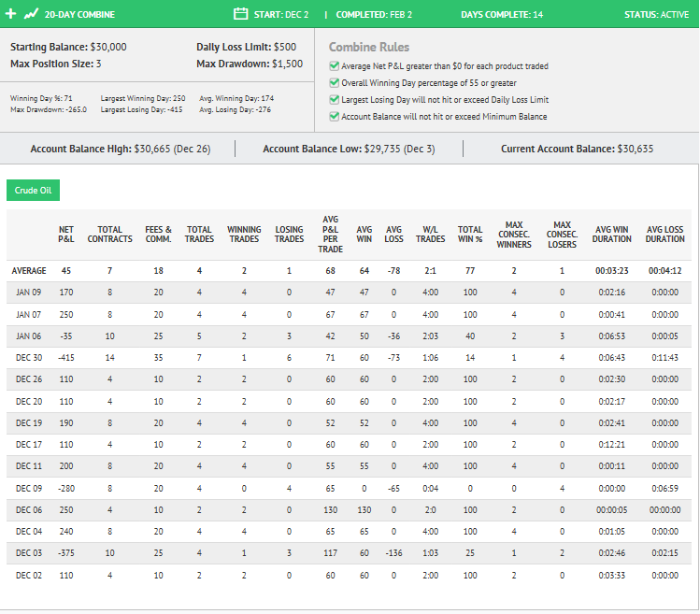Click the TOTAL WIN % column header

click(470, 234)
